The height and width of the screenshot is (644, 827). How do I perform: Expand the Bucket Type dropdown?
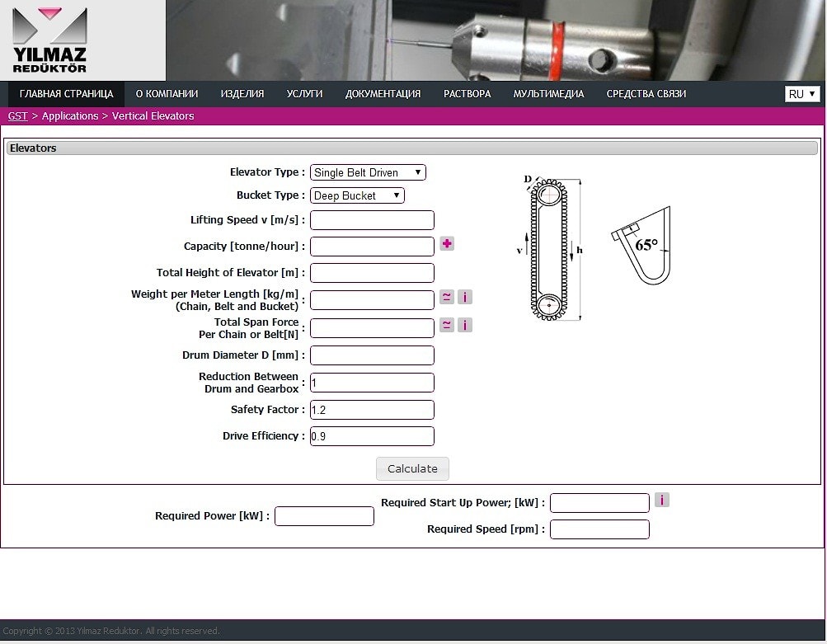pos(357,195)
